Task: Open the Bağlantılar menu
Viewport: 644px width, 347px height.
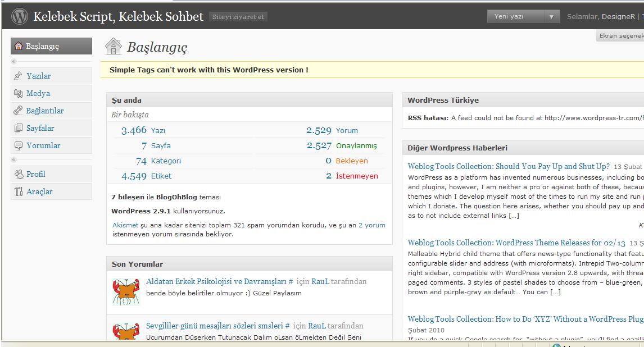Action: coord(51,111)
